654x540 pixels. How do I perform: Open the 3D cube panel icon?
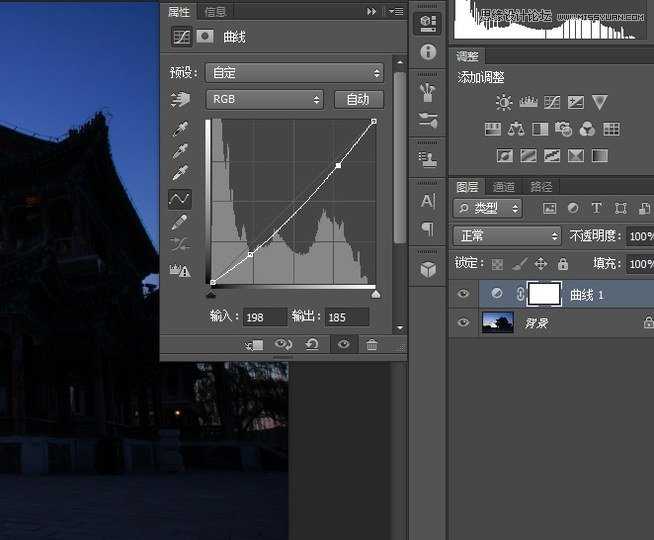click(428, 269)
